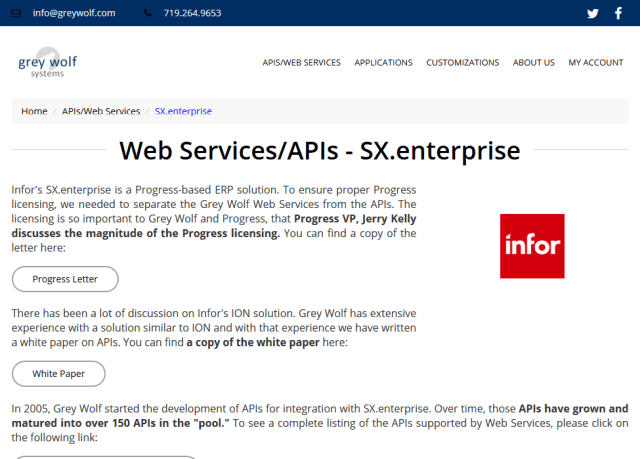Viewport: 640px width, 459px height.
Task: Open the About Us menu
Action: (x=533, y=62)
